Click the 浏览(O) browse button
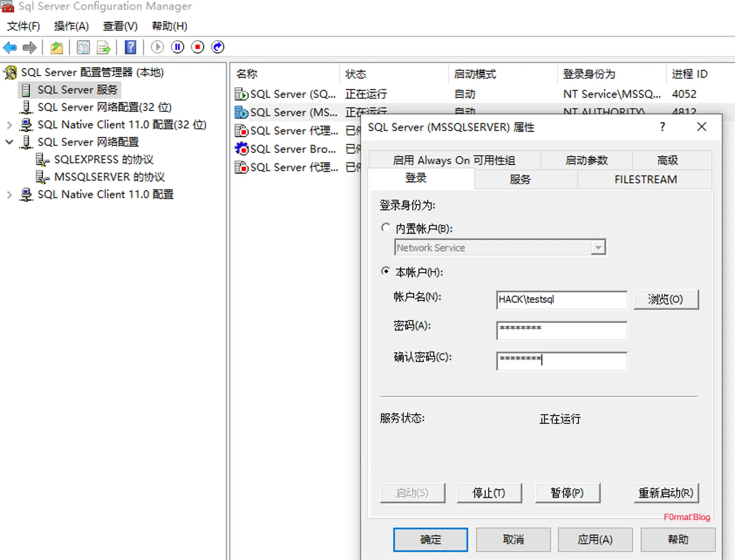The height and width of the screenshot is (560, 735). tap(666, 300)
